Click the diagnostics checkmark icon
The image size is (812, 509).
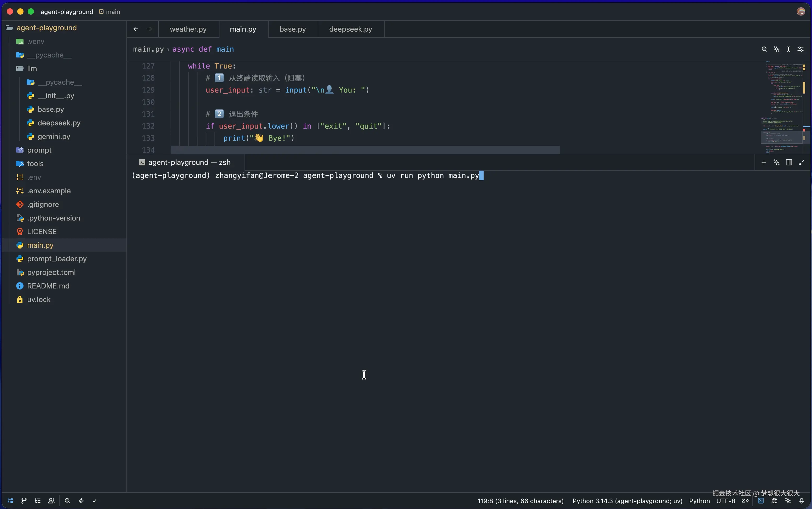pos(95,501)
